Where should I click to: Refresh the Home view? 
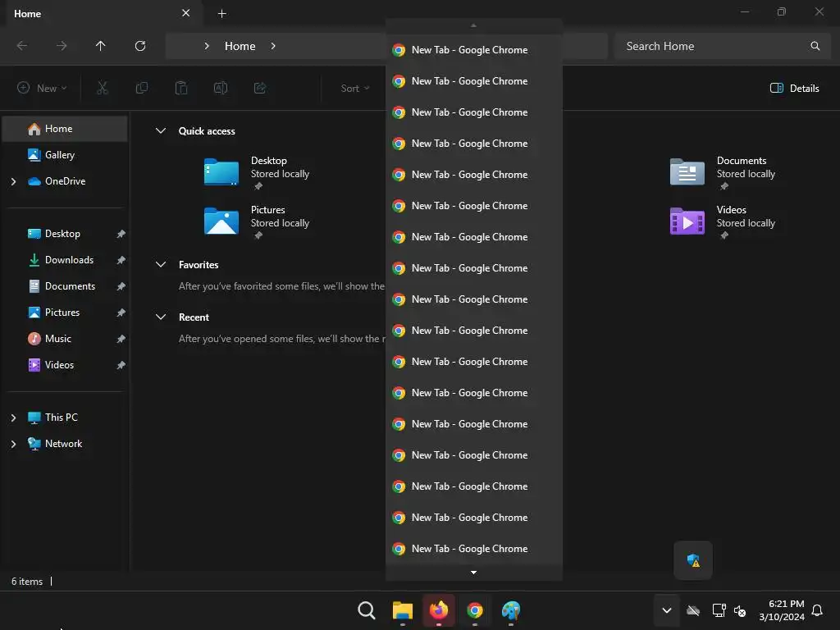point(140,46)
